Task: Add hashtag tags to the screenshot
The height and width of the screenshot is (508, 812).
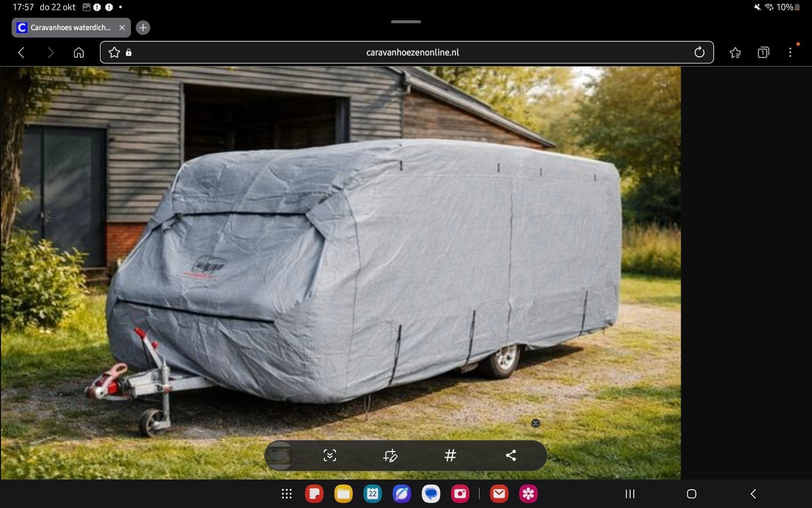Action: tap(450, 455)
